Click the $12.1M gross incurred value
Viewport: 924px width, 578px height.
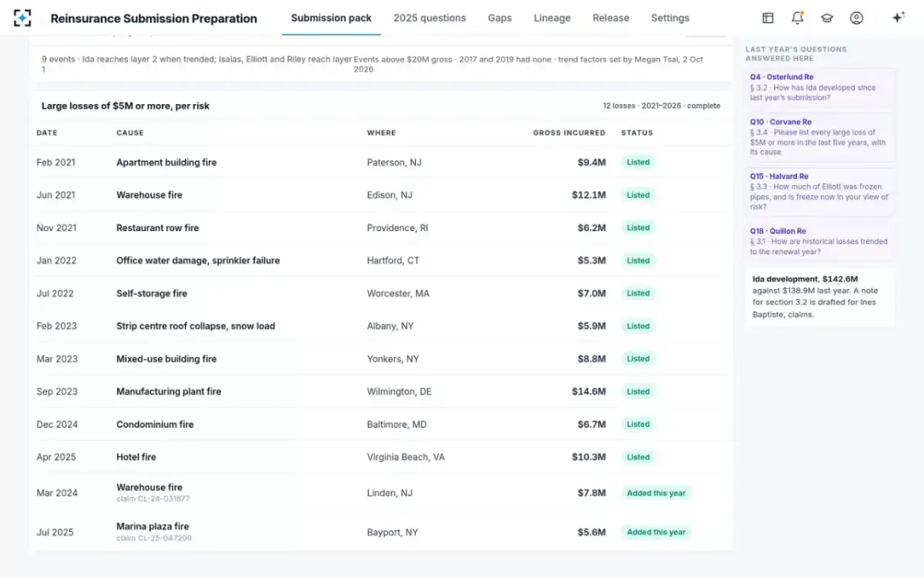coord(589,195)
